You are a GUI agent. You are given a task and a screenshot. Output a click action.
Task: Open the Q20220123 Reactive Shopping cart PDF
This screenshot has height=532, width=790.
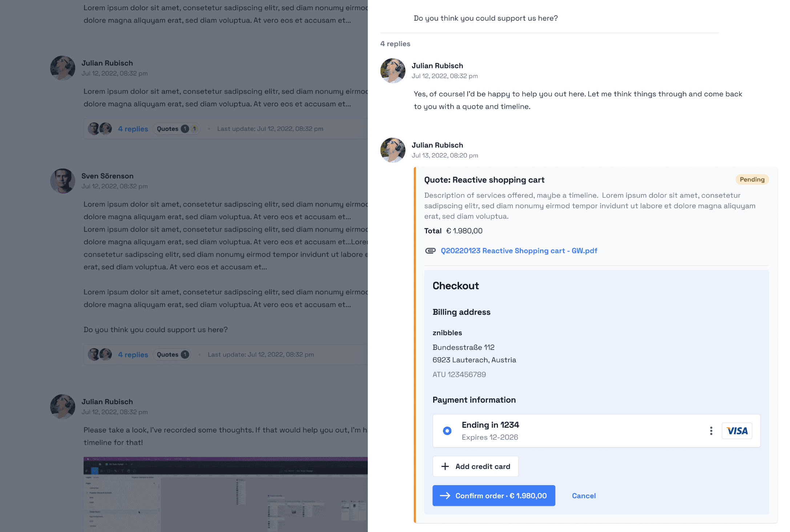coord(519,251)
